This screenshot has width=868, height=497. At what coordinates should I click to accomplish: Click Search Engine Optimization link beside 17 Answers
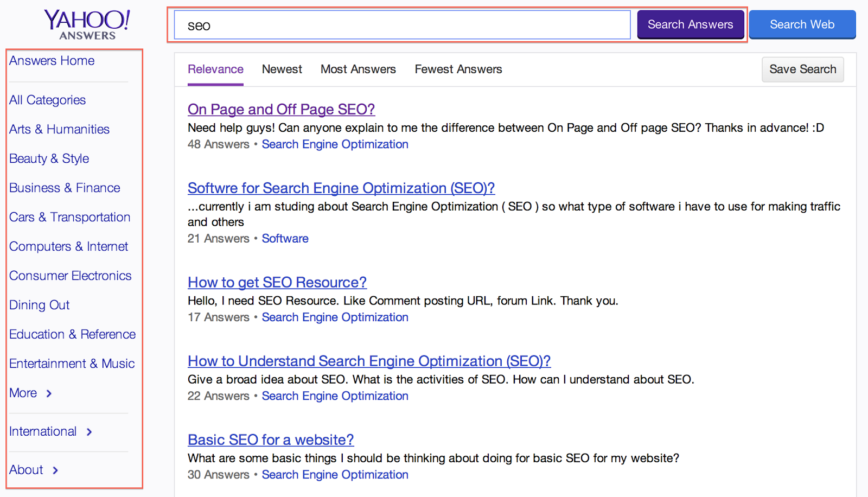[x=335, y=317]
